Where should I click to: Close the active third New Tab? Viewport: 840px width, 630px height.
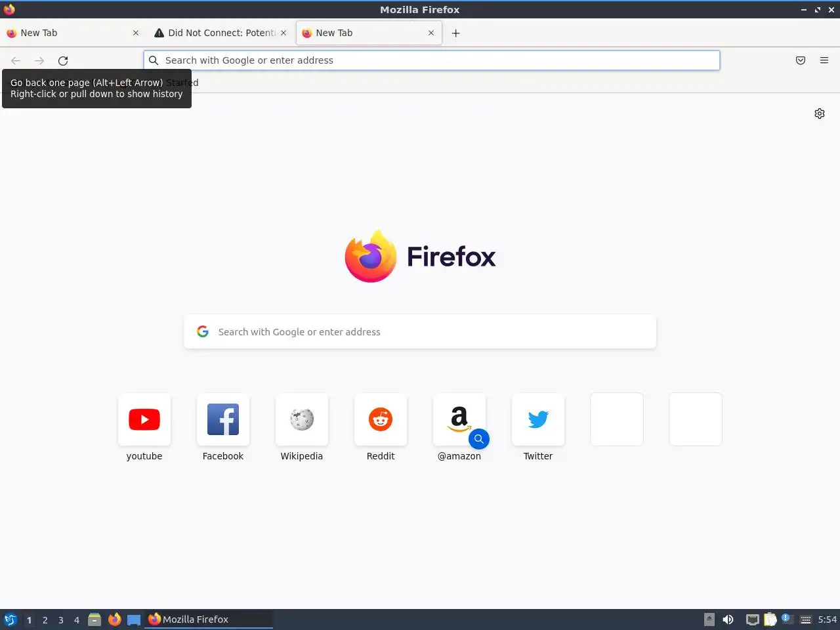point(431,33)
